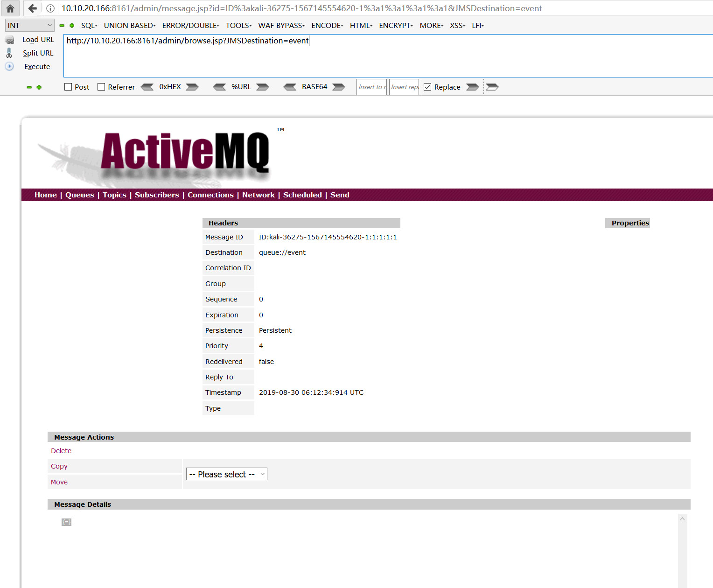Click the 0xHEX encode label
The height and width of the screenshot is (588, 713).
tap(170, 87)
